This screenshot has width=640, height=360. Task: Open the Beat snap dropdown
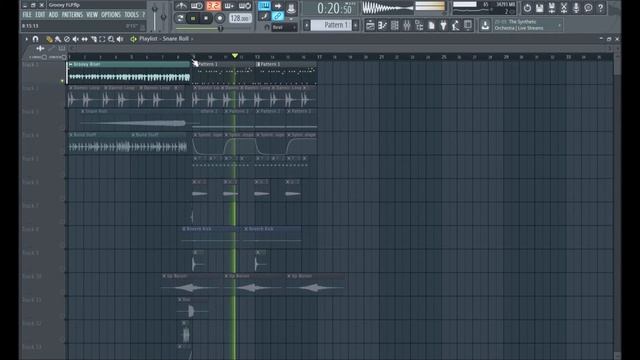click(x=284, y=27)
